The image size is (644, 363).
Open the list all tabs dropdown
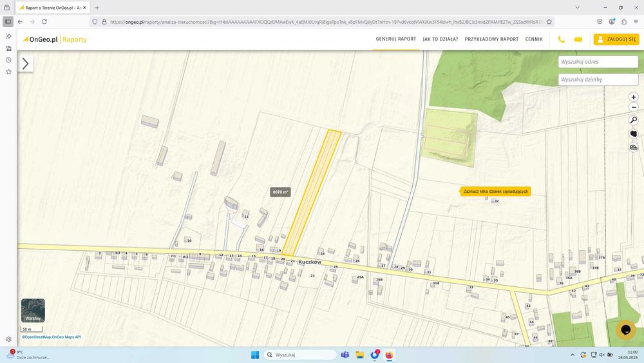[x=577, y=7]
